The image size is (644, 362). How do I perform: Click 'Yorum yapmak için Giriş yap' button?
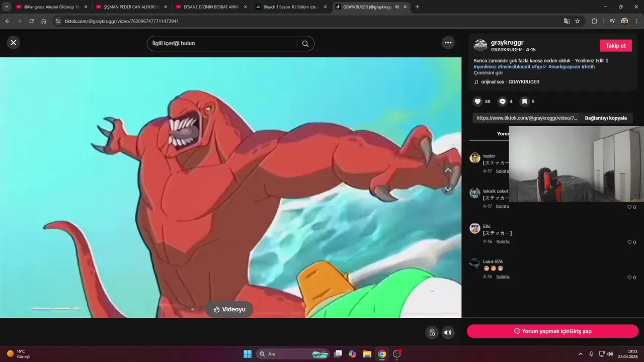[552, 331]
